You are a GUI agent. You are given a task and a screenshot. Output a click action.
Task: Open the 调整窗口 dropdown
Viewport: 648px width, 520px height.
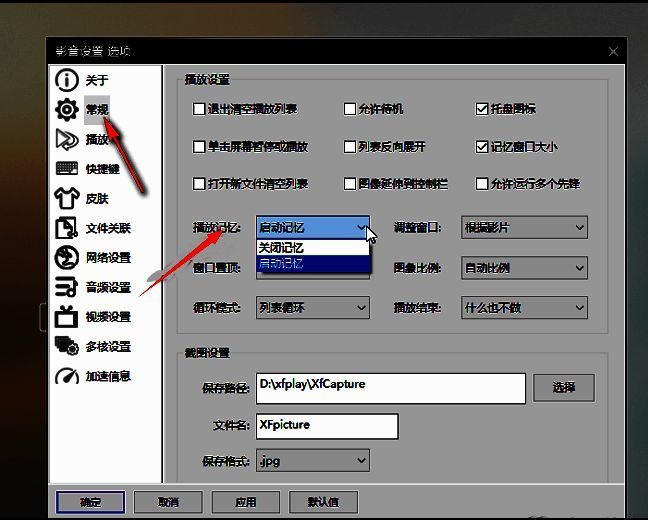[x=524, y=227]
